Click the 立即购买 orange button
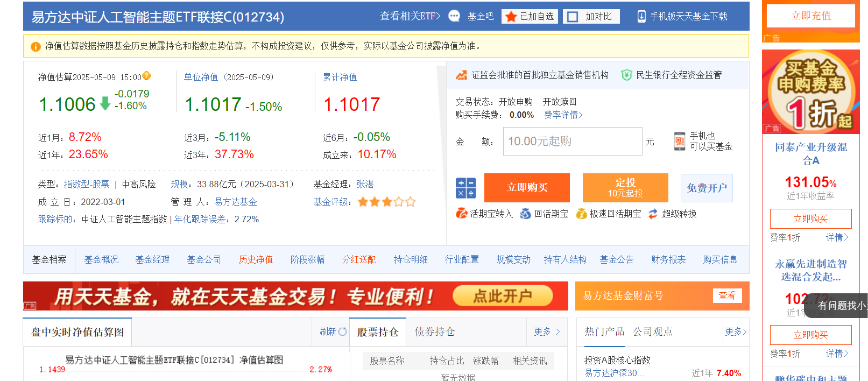 [527, 188]
